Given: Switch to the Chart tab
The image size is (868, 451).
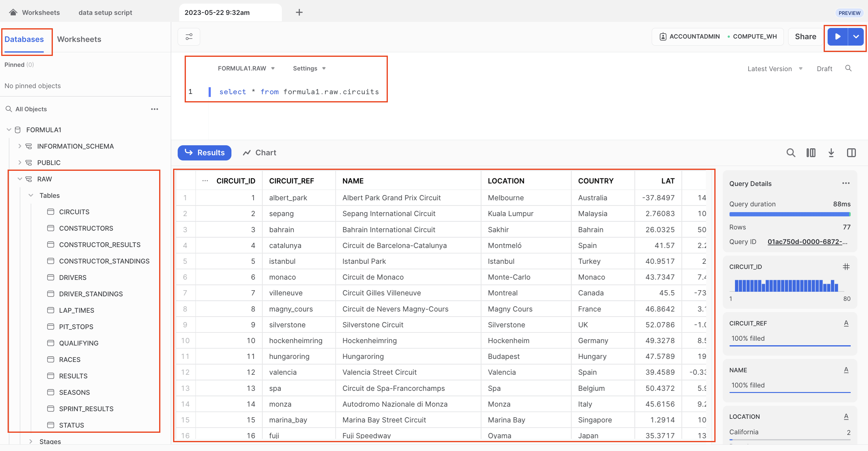Looking at the screenshot, I should click(x=259, y=153).
